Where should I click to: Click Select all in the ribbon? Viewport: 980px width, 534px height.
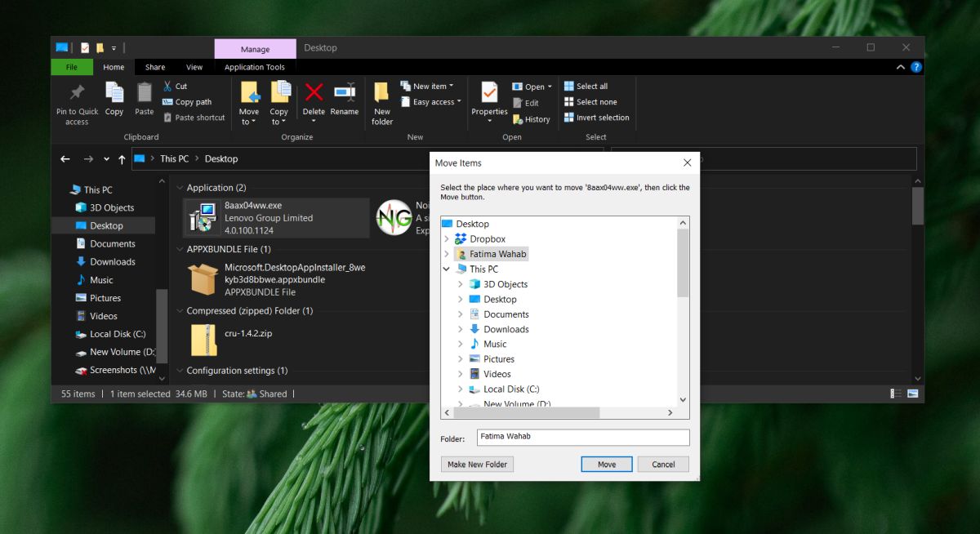click(586, 86)
